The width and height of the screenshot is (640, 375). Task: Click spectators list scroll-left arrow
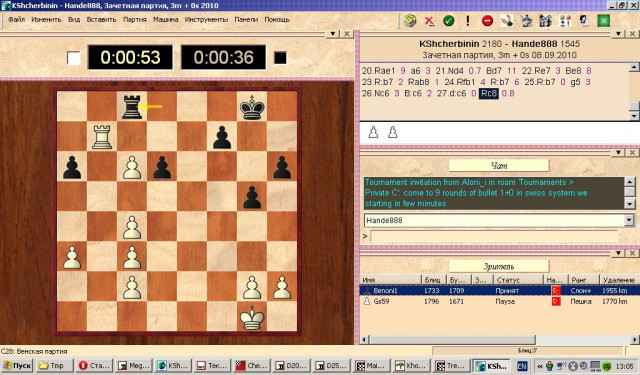point(364,339)
